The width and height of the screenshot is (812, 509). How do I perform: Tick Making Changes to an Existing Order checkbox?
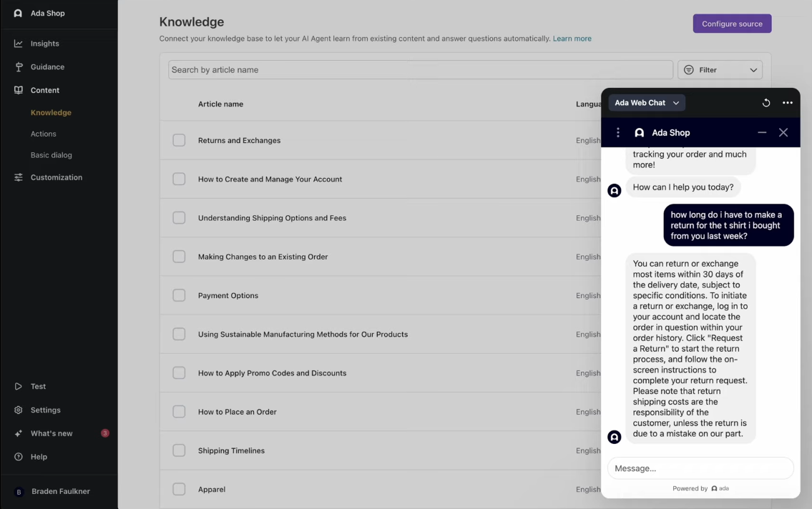tap(179, 257)
